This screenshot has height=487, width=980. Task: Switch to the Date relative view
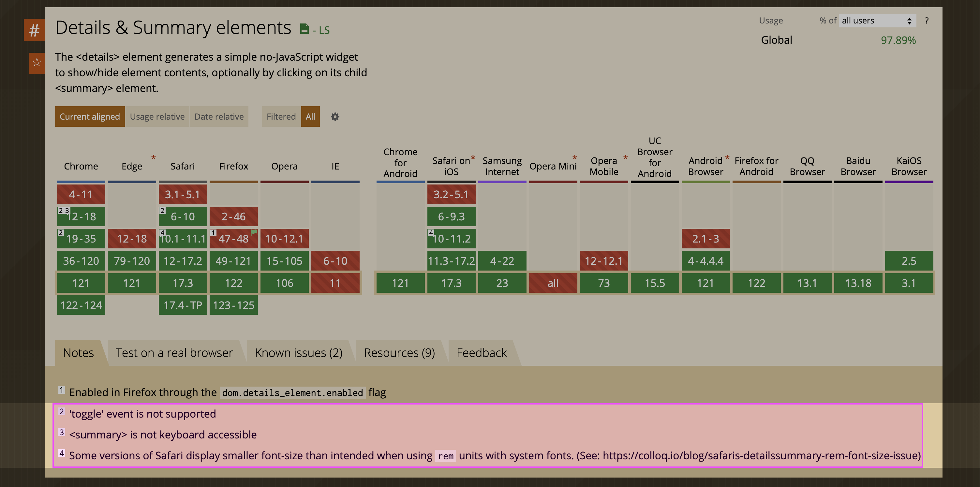point(219,117)
